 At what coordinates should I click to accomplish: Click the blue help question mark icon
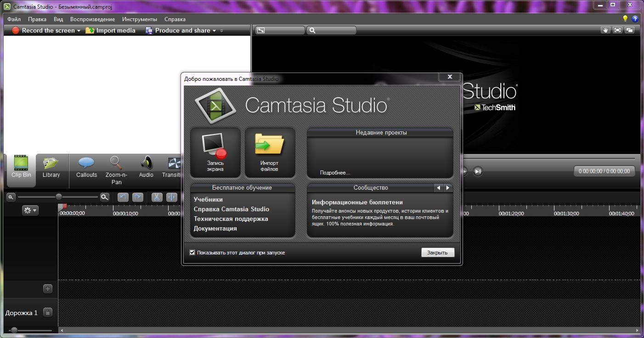point(635,19)
